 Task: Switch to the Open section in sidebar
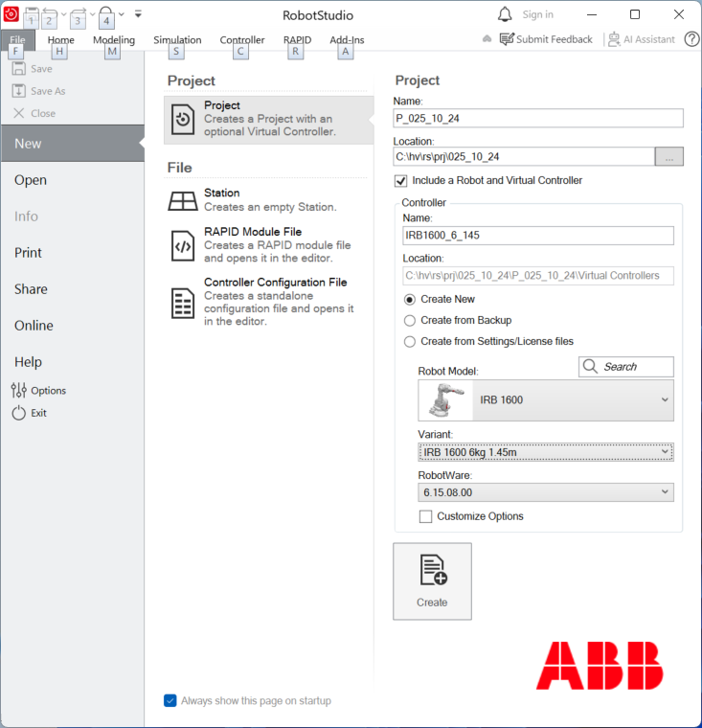(x=31, y=180)
